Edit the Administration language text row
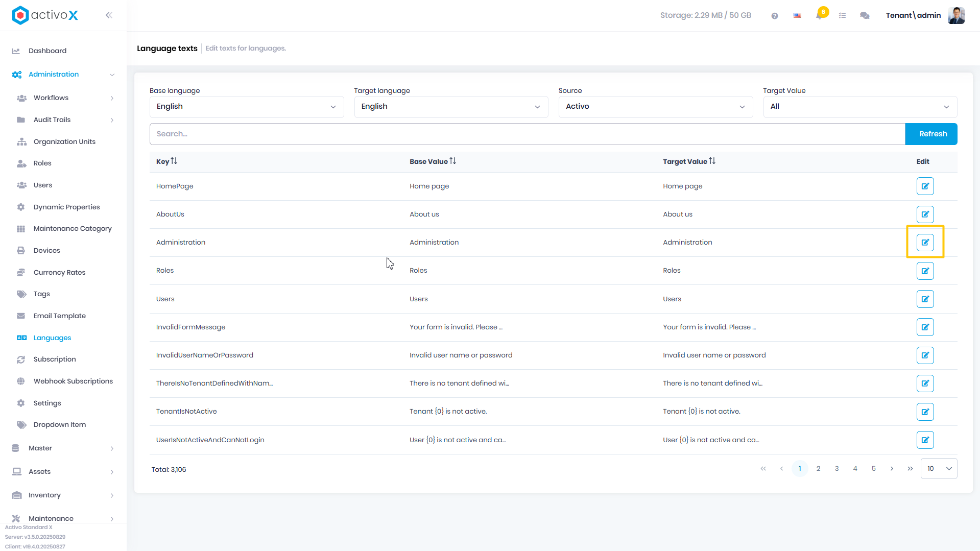This screenshot has height=551, width=980. [x=925, y=243]
